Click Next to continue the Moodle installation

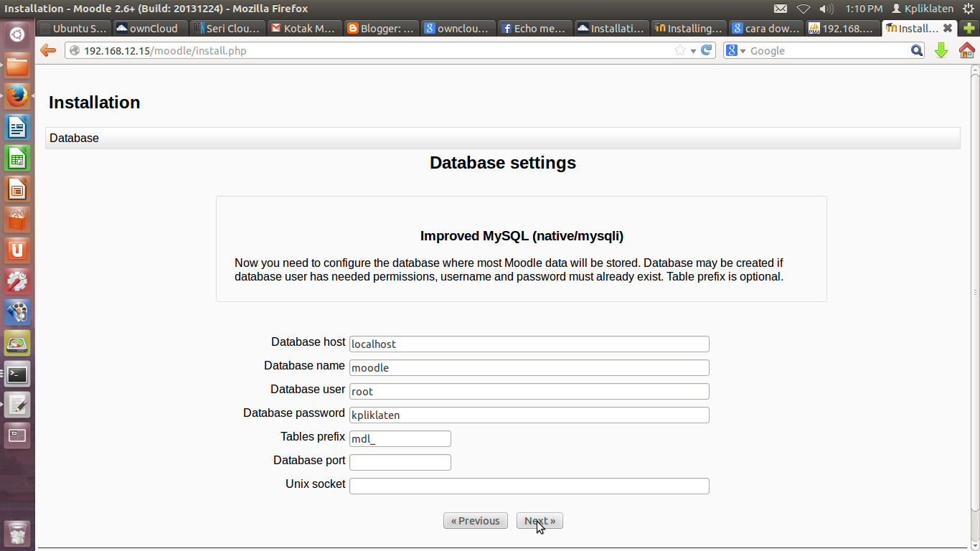click(539, 520)
